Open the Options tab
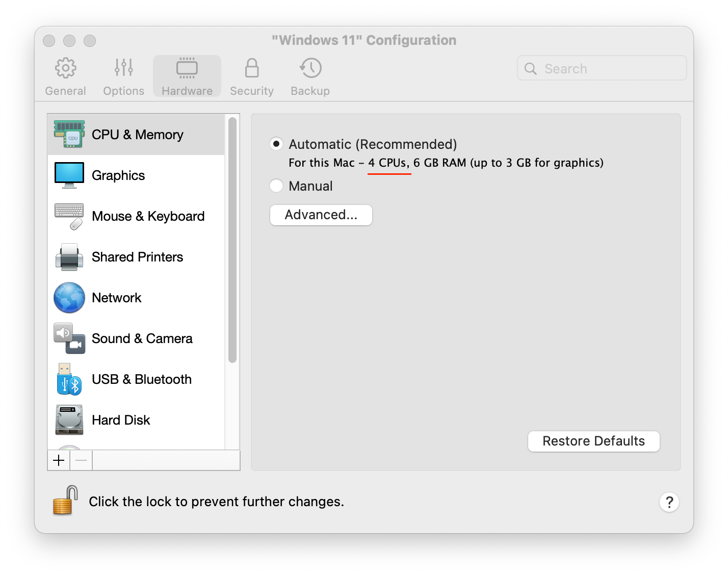The image size is (728, 576). click(x=123, y=76)
